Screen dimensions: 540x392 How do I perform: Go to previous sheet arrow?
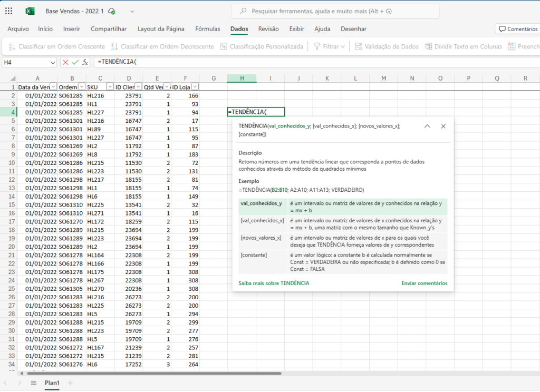(5, 383)
